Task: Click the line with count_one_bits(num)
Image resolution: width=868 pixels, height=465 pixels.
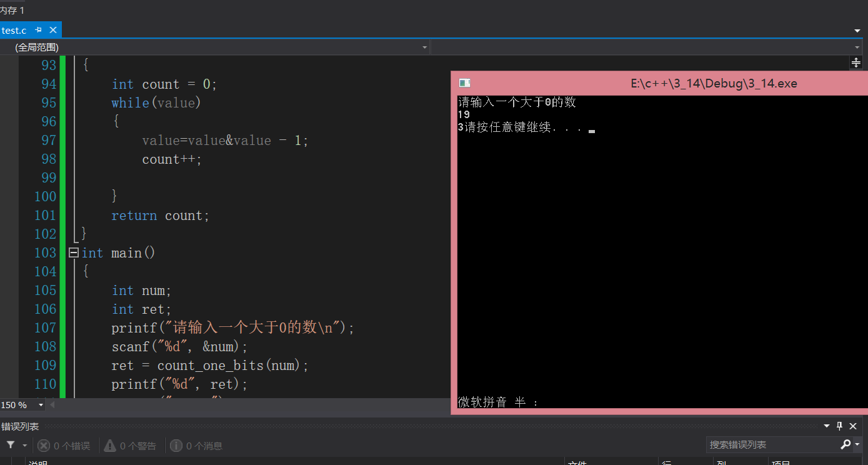Action: (x=211, y=365)
